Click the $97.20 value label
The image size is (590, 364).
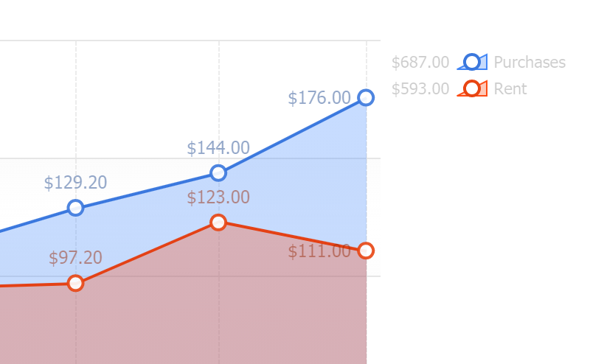(75, 258)
